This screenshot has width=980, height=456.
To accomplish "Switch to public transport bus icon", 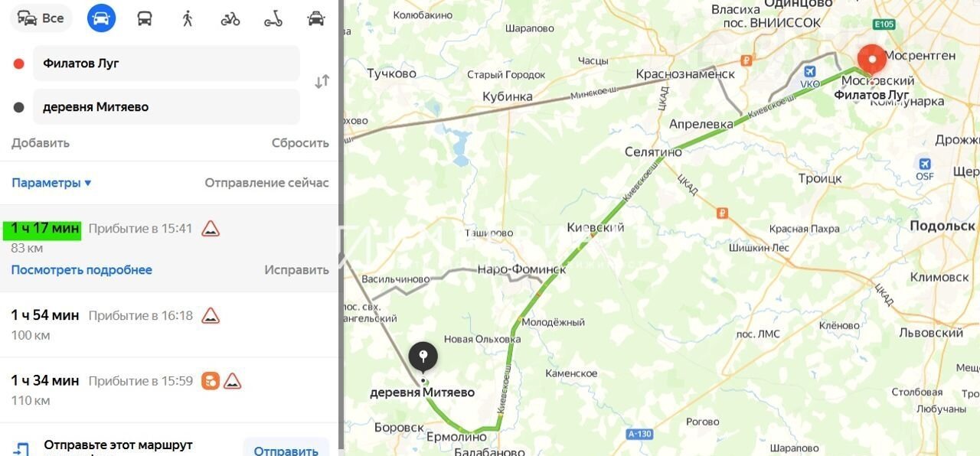I will (x=145, y=18).
